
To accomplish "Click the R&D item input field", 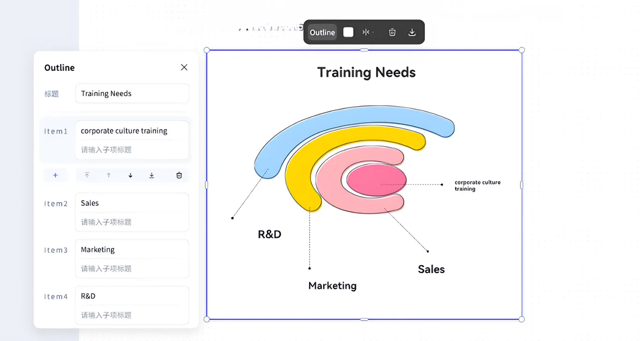I will pos(132,296).
